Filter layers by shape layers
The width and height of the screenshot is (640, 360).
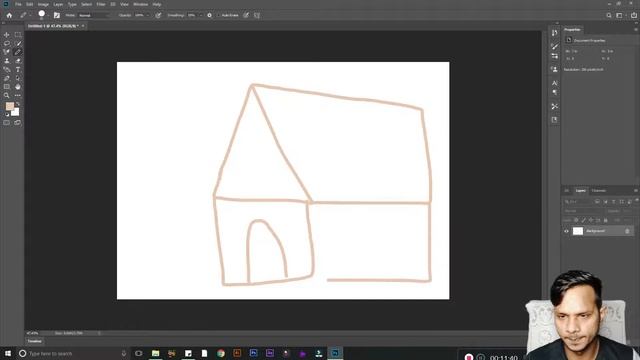[622, 202]
